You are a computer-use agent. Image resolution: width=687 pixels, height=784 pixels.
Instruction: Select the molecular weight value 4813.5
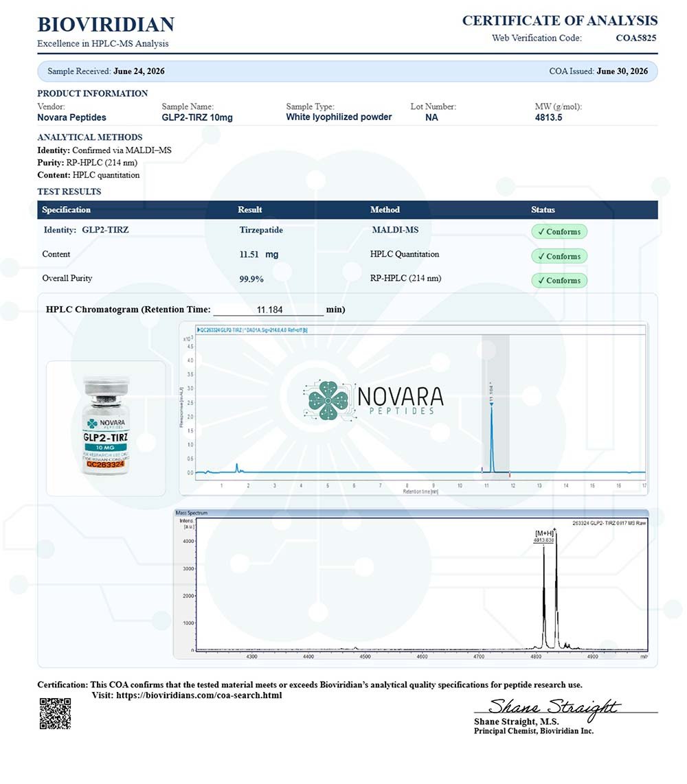(x=548, y=117)
